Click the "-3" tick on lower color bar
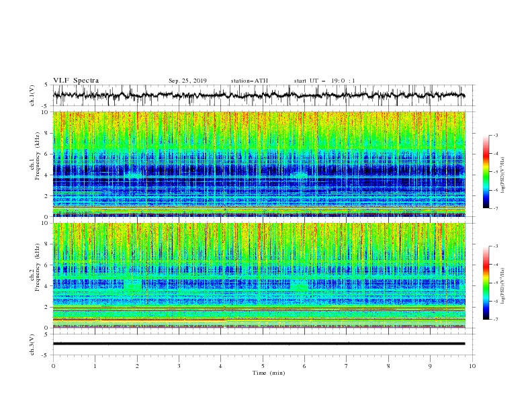This screenshot has height=411, width=532. coord(495,246)
